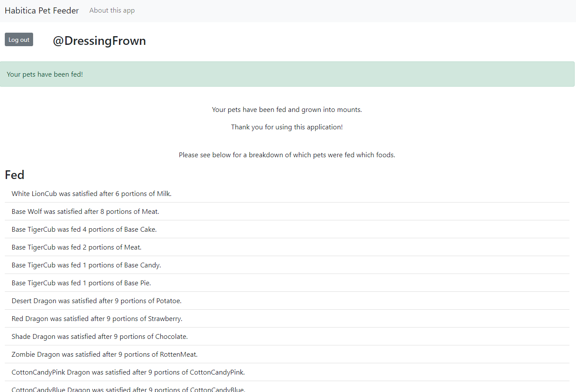
Task: Click the Log out button
Action: pyautogui.click(x=19, y=40)
